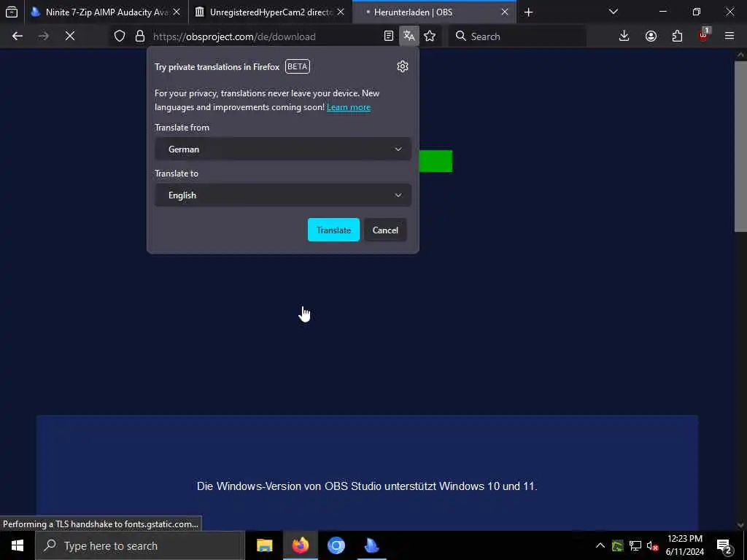747x560 pixels.
Task: Click the Firefox taskbar icon
Action: [300, 545]
